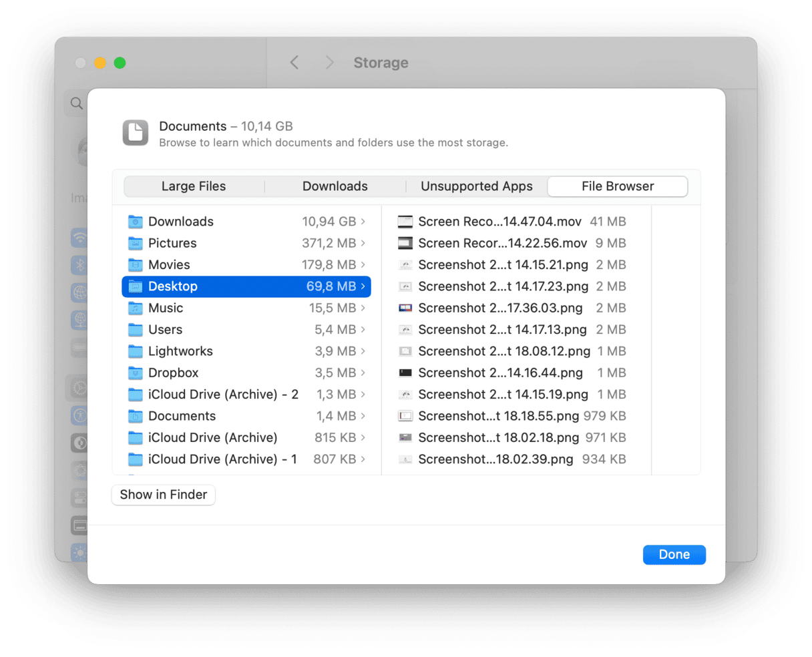The width and height of the screenshot is (812, 657).
Task: Click the Dropbox folder icon
Action: [136, 373]
